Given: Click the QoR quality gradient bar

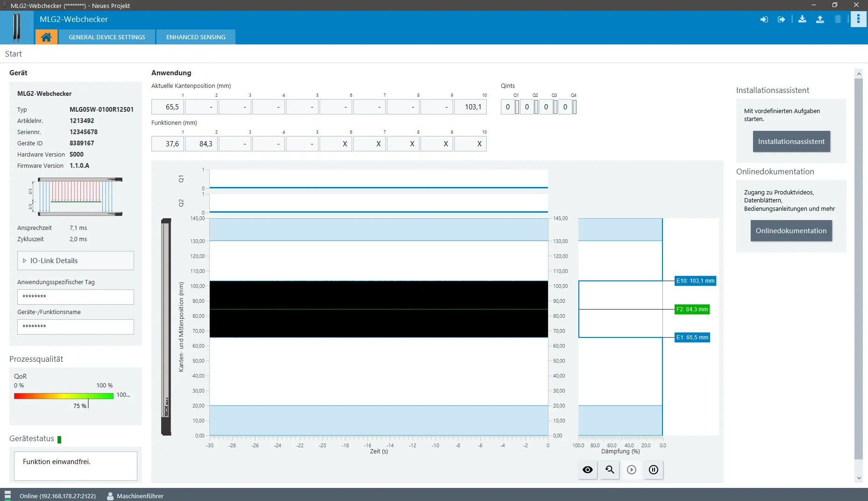Looking at the screenshot, I should pyautogui.click(x=64, y=396).
